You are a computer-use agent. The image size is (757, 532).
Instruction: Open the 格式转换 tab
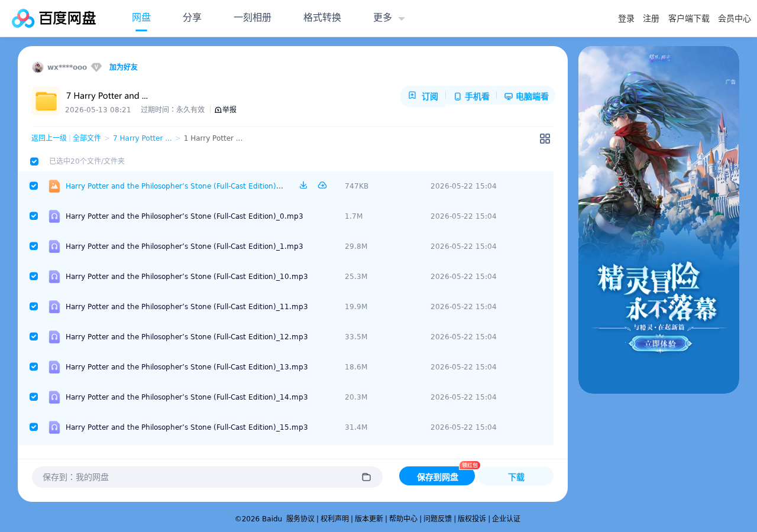[322, 18]
